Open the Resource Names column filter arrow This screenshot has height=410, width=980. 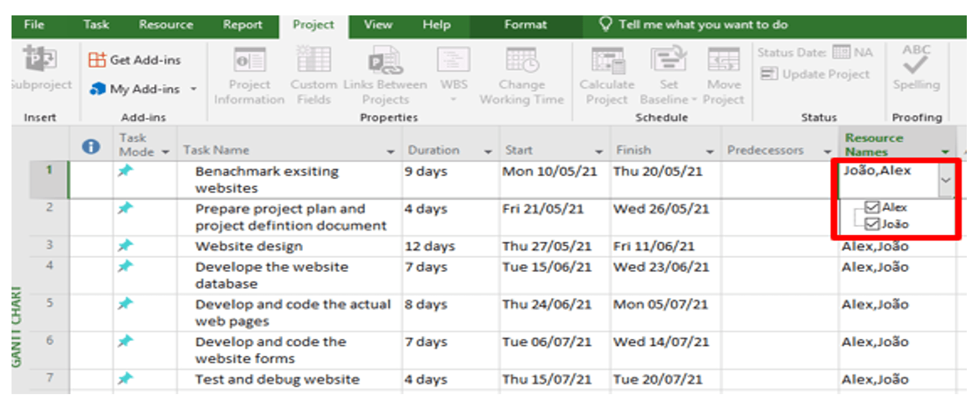point(945,152)
